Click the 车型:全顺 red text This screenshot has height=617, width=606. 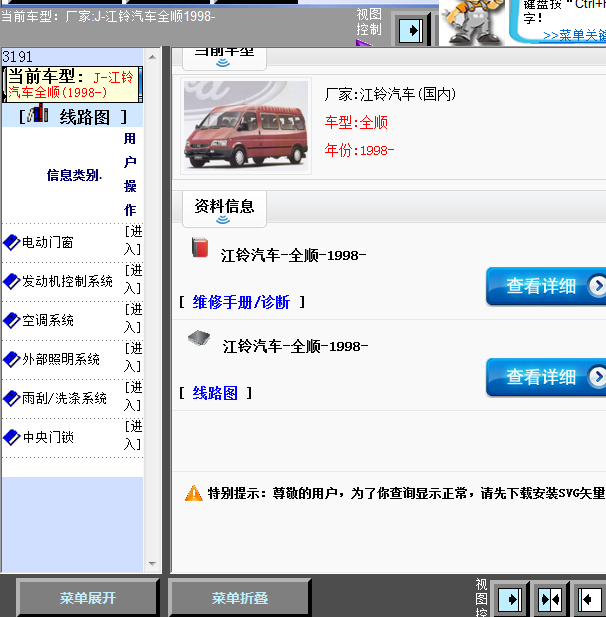pyautogui.click(x=356, y=123)
